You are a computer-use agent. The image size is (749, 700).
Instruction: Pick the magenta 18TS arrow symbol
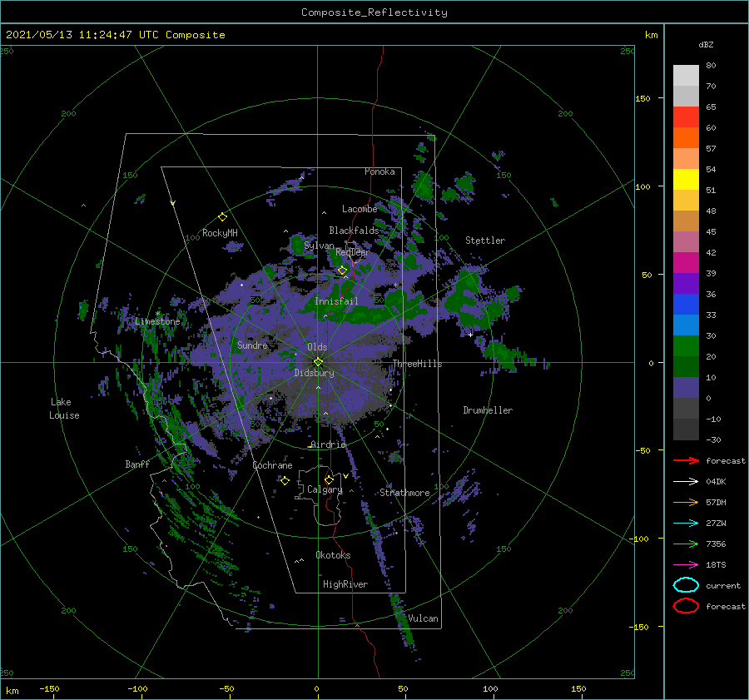[686, 565]
